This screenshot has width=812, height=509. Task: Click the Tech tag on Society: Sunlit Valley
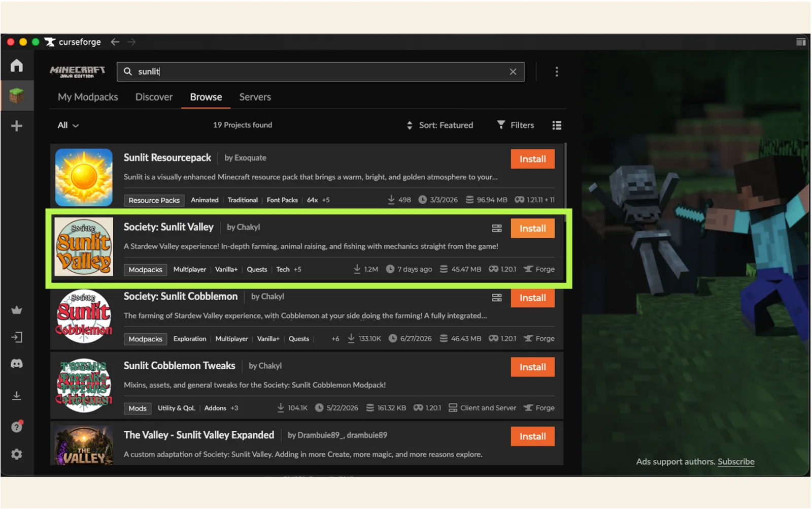(x=283, y=269)
